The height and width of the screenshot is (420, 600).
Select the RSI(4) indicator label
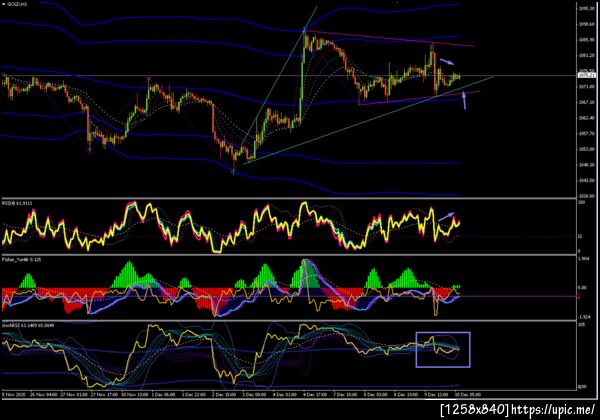pos(17,203)
